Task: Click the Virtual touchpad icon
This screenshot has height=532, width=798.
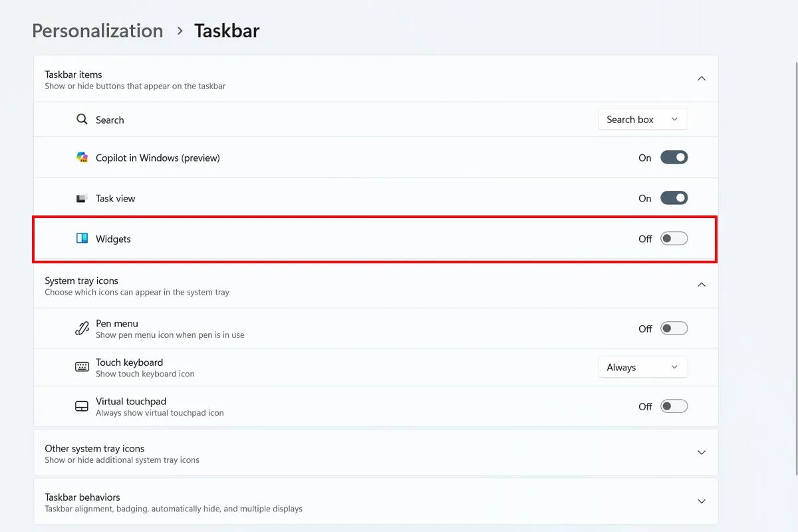Action: [82, 406]
